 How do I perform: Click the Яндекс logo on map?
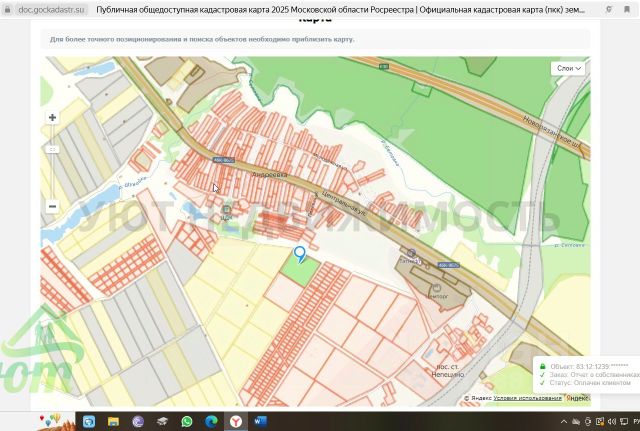click(578, 398)
